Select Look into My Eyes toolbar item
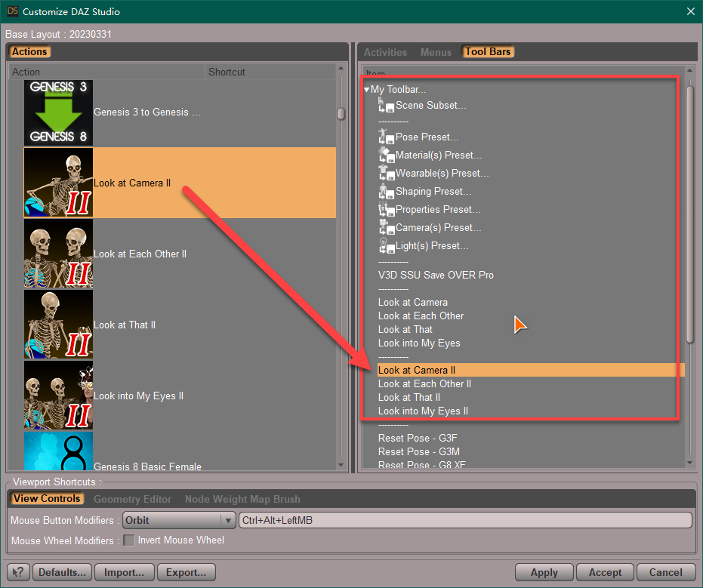The image size is (703, 588). pos(419,343)
